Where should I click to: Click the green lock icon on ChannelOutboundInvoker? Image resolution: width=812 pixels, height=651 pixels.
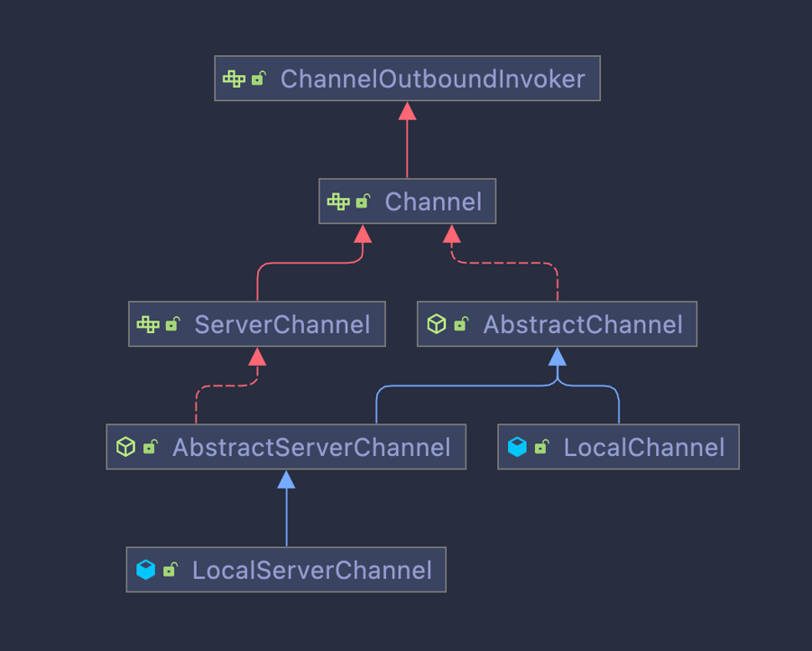point(258,79)
